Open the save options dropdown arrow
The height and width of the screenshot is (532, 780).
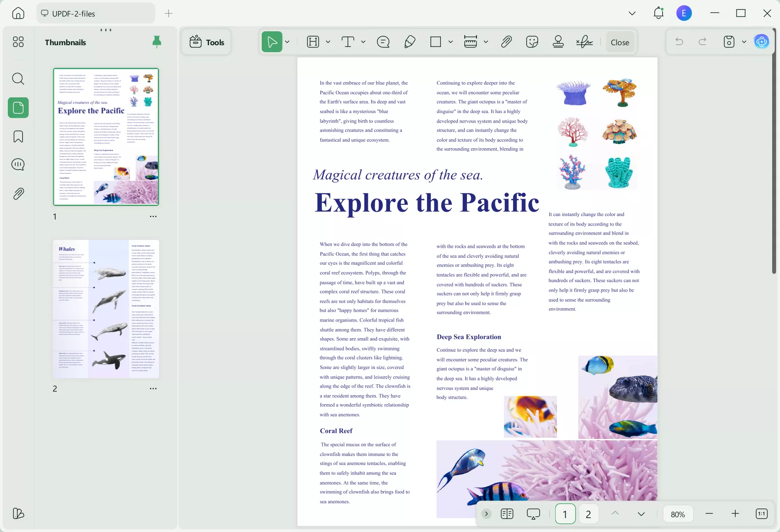(744, 42)
